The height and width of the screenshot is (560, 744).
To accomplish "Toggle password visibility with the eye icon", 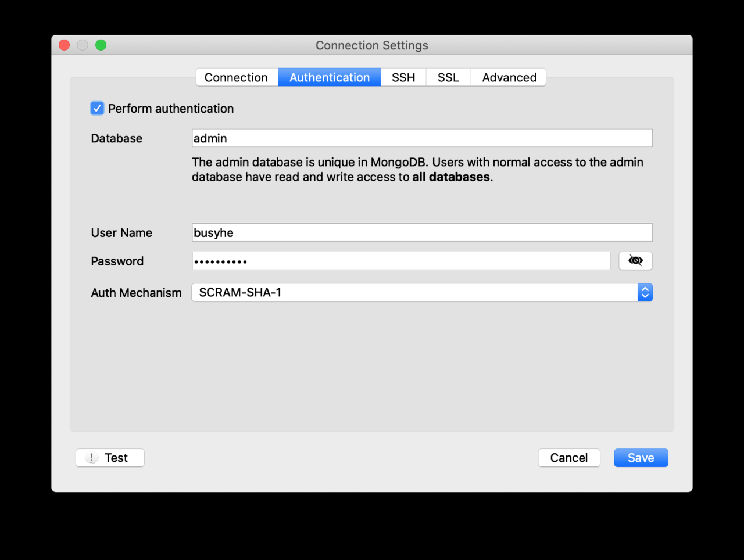I will pos(635,261).
